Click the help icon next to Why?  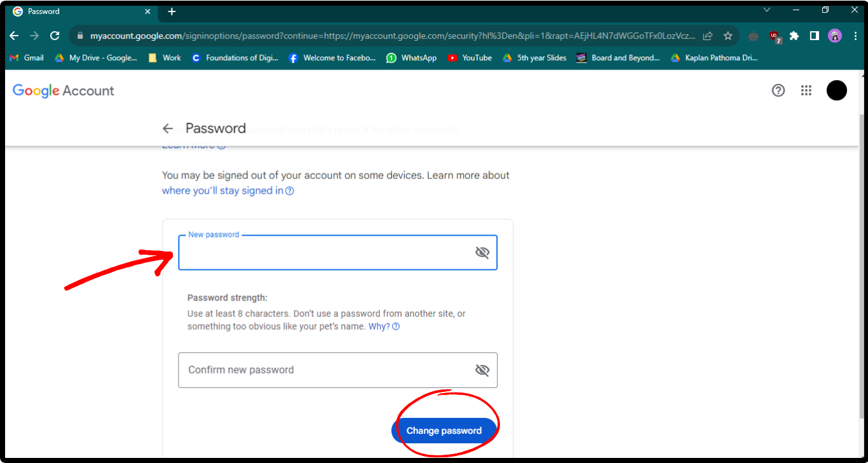pyautogui.click(x=396, y=326)
